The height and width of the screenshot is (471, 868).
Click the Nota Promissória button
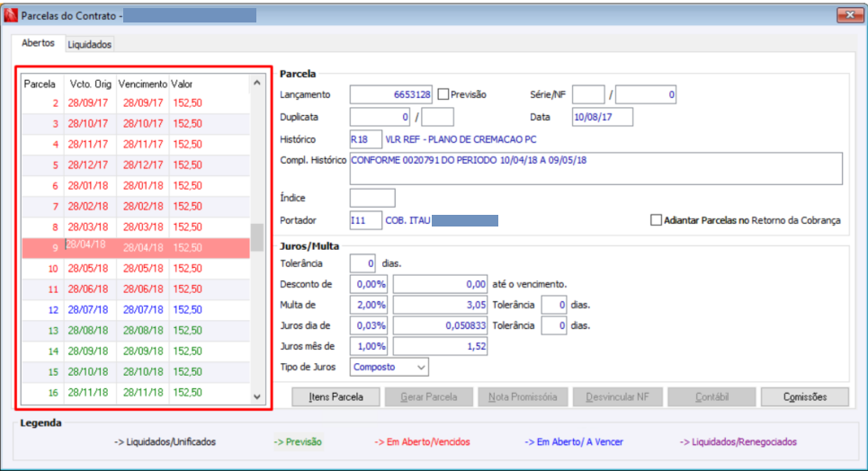click(523, 396)
